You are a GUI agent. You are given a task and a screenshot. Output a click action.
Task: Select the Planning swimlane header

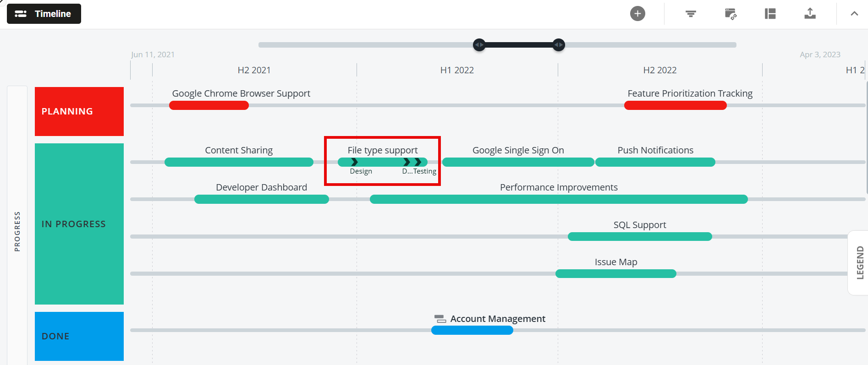pyautogui.click(x=79, y=111)
